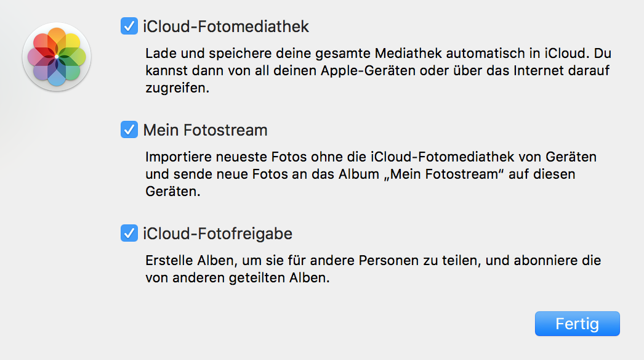Screen dimensions: 644x360
Task: Toggle the iCloud-Fotofreigabe checkbox
Action: (x=129, y=234)
